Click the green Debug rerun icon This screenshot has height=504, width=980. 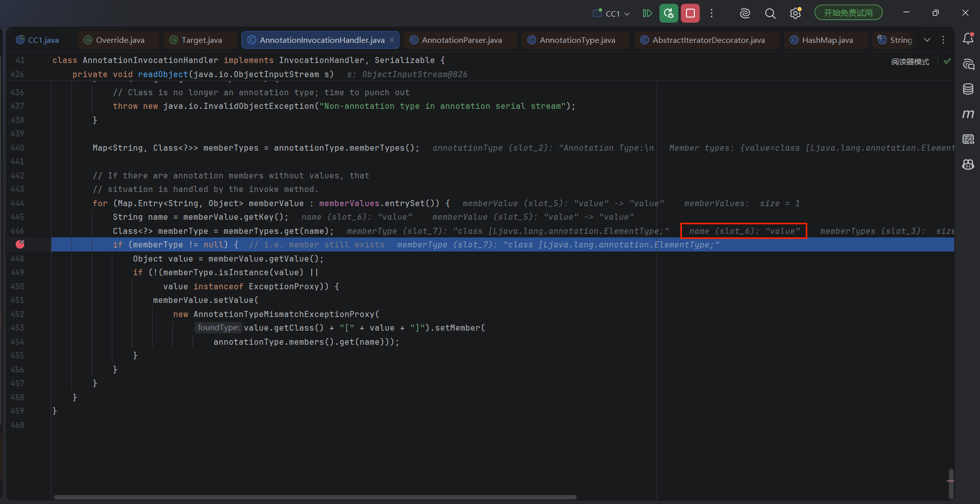point(669,13)
